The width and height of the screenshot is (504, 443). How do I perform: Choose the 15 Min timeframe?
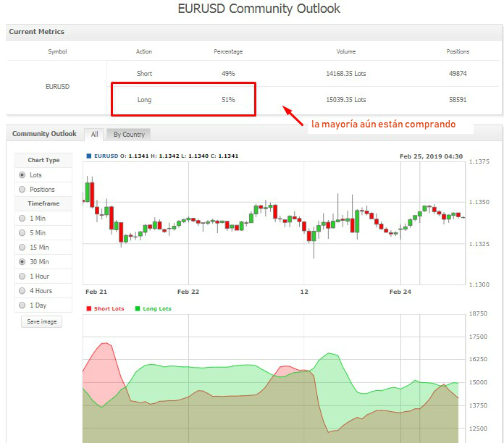pyautogui.click(x=22, y=247)
